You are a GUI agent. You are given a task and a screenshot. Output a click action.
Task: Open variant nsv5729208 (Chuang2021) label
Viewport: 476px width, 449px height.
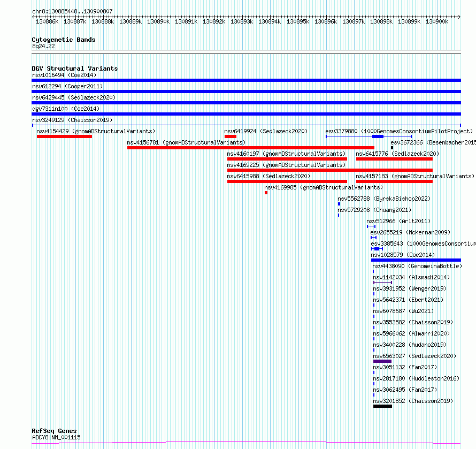tap(374, 210)
